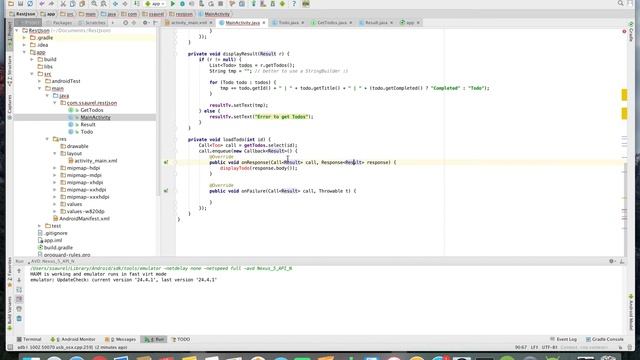Open the TODO tool window

click(x=181, y=339)
